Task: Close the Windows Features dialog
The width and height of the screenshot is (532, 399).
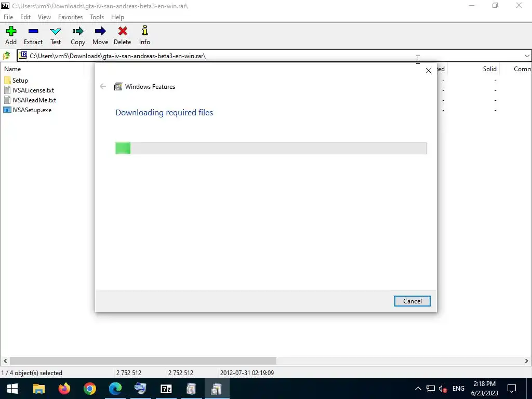Action: 429,71
